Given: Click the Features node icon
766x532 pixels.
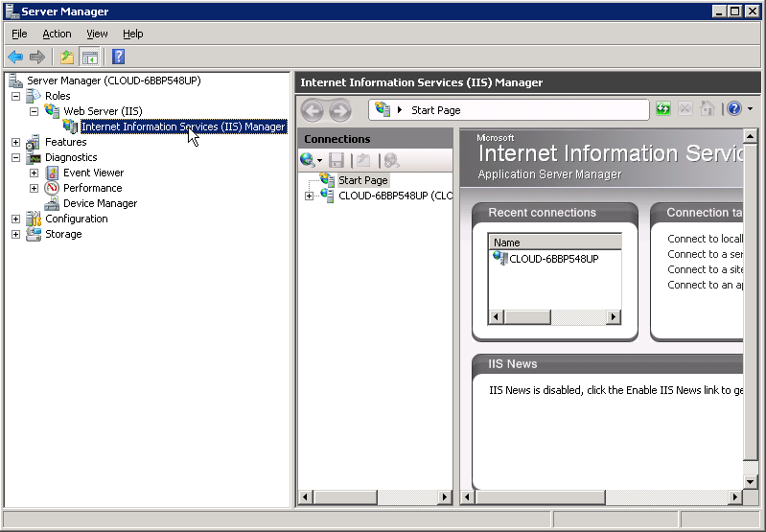Looking at the screenshot, I should point(34,142).
